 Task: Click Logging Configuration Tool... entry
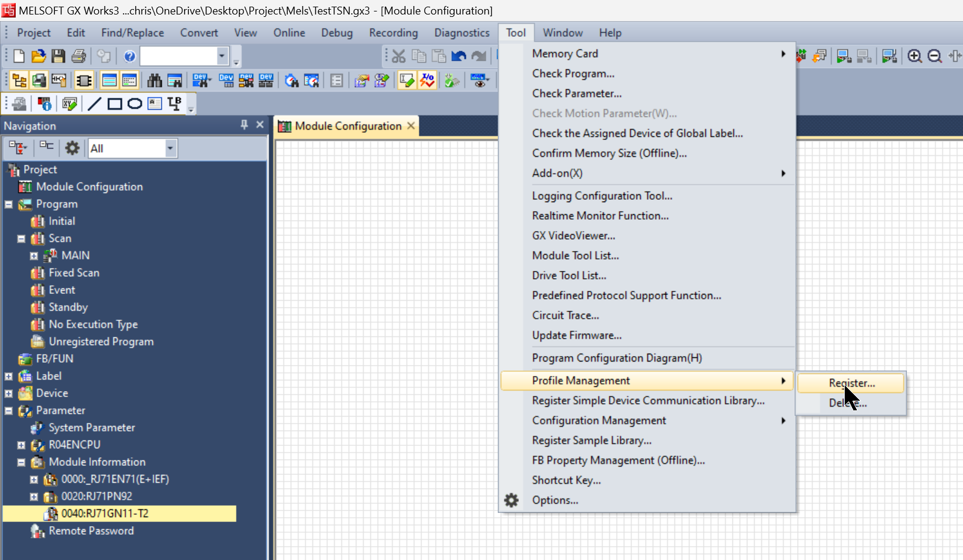[646, 196]
